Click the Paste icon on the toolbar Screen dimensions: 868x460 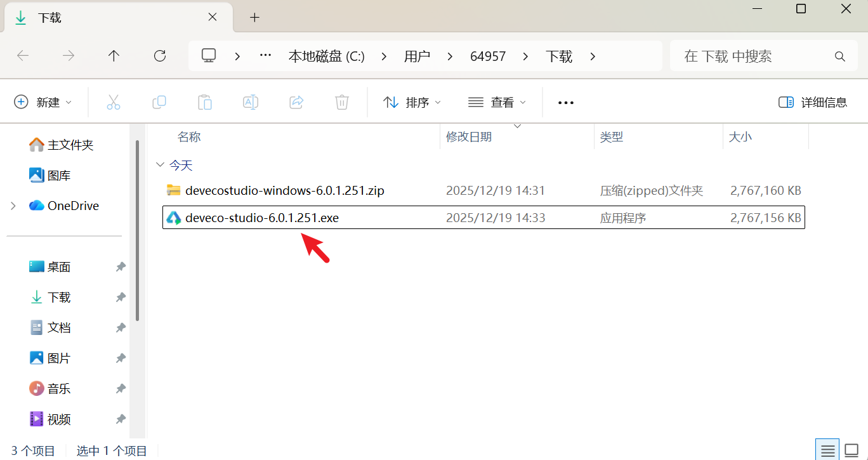[205, 102]
